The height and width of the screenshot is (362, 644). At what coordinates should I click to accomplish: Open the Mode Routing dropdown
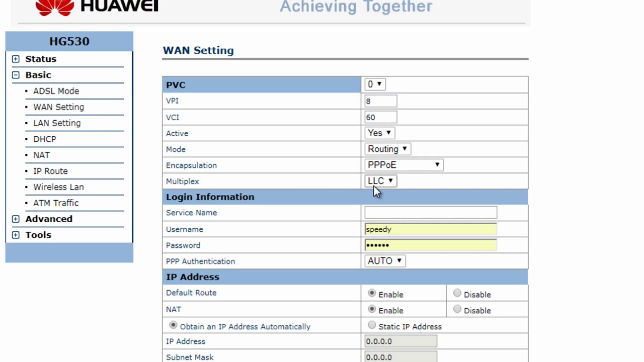coord(388,149)
